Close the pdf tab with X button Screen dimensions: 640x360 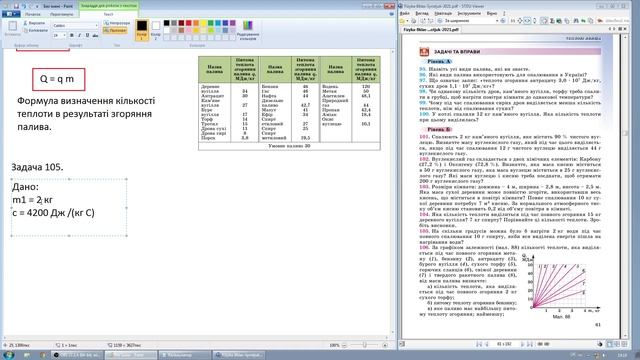tap(625, 29)
